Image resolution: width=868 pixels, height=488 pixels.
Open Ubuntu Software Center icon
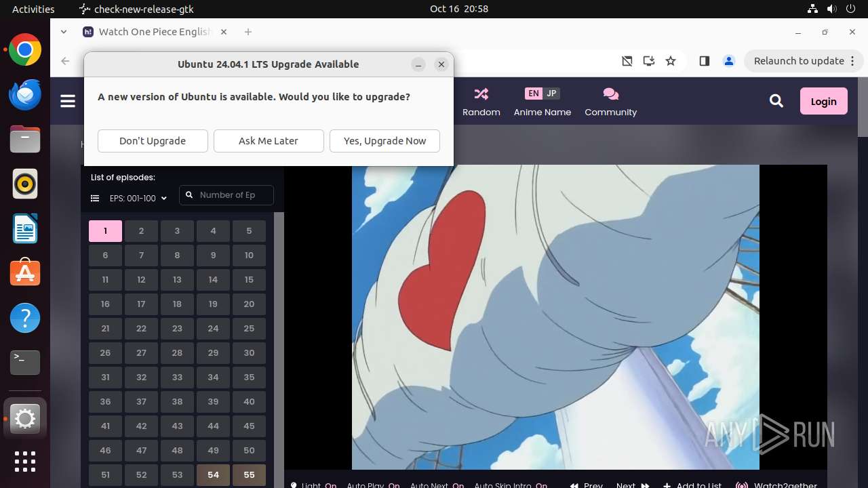pyautogui.click(x=25, y=272)
